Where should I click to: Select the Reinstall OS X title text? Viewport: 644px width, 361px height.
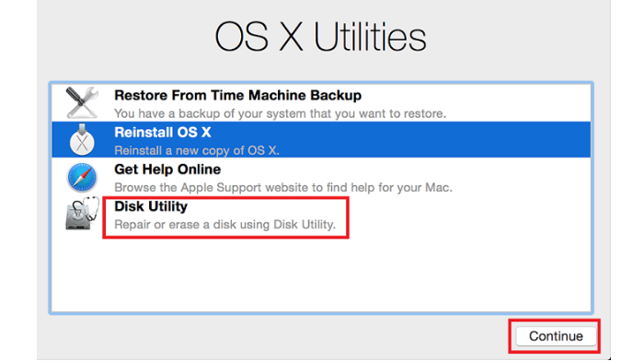click(x=163, y=133)
